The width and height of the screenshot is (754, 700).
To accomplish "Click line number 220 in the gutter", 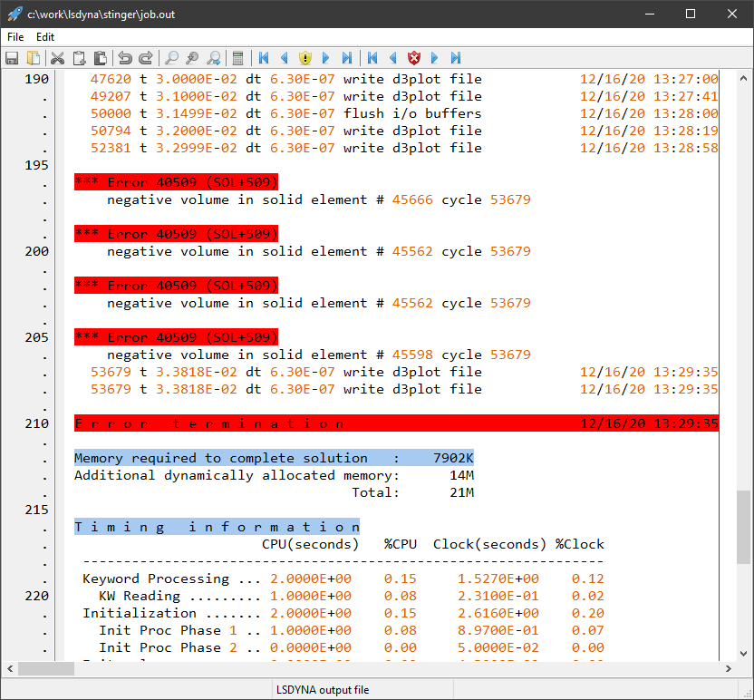I will (x=36, y=596).
